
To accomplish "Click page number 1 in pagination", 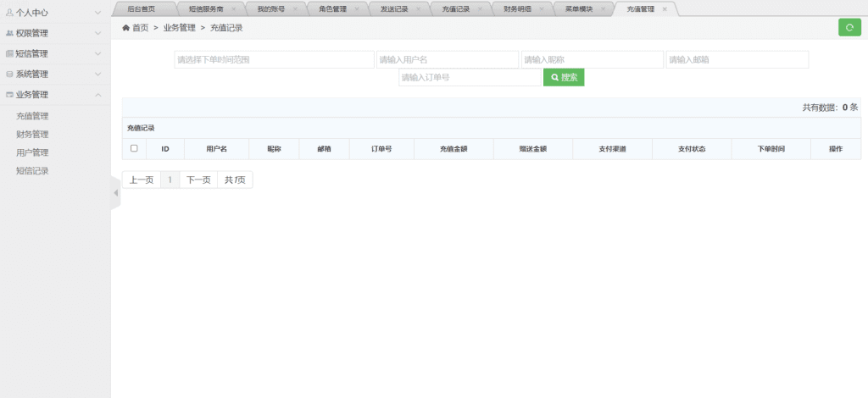I will click(x=170, y=180).
